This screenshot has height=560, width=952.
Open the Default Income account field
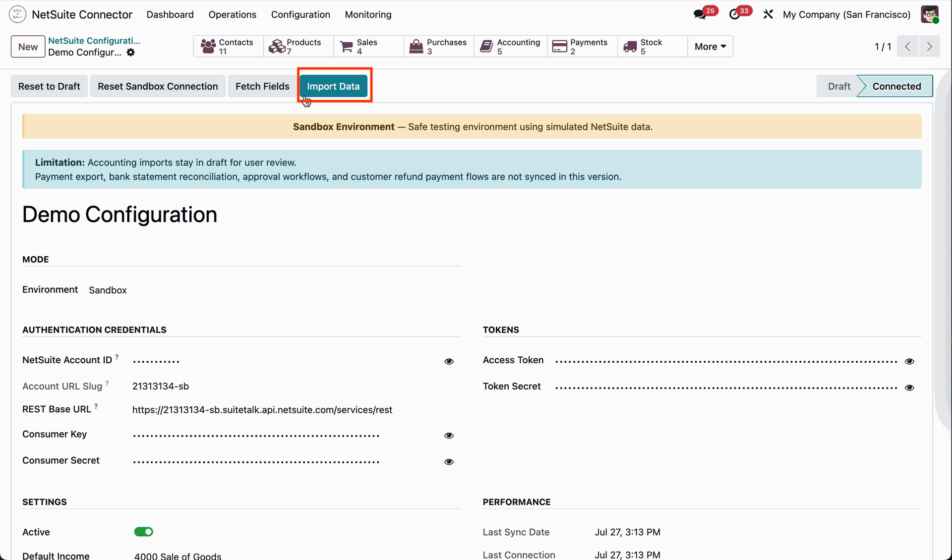[x=178, y=556]
